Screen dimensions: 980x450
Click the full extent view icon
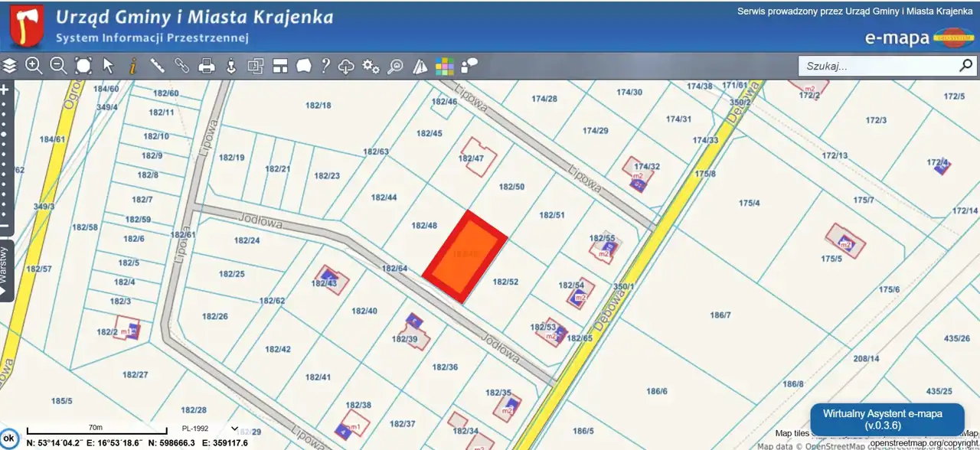[83, 66]
